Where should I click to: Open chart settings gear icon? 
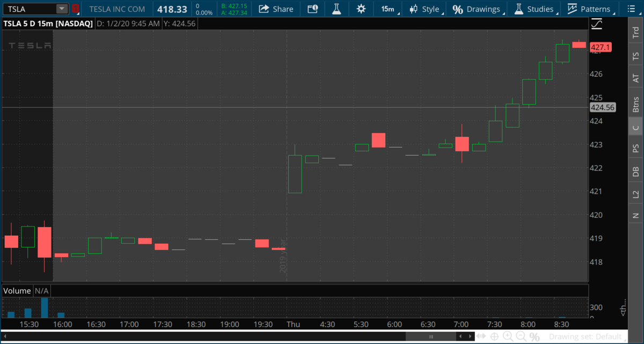coord(361,9)
